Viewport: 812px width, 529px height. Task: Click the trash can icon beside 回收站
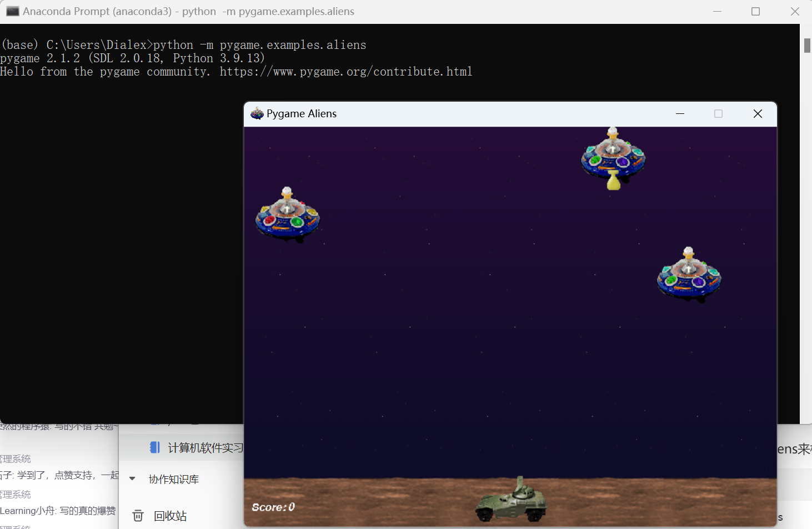click(138, 516)
